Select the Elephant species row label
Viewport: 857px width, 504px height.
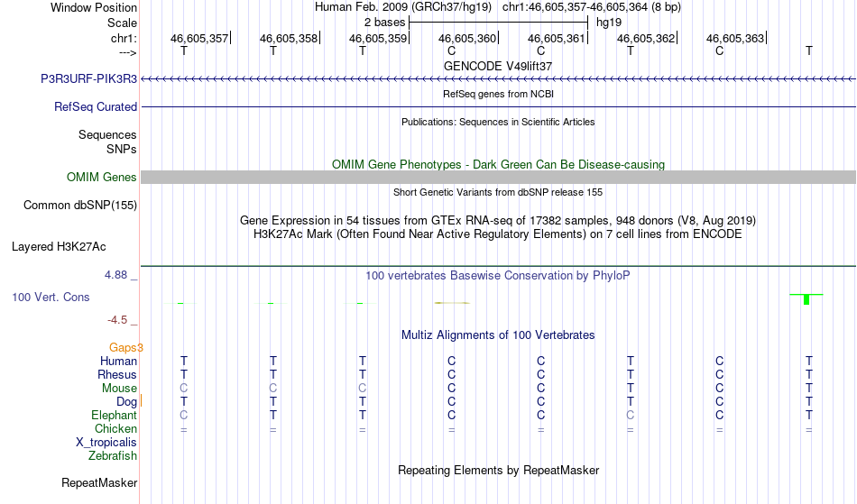pos(114,415)
